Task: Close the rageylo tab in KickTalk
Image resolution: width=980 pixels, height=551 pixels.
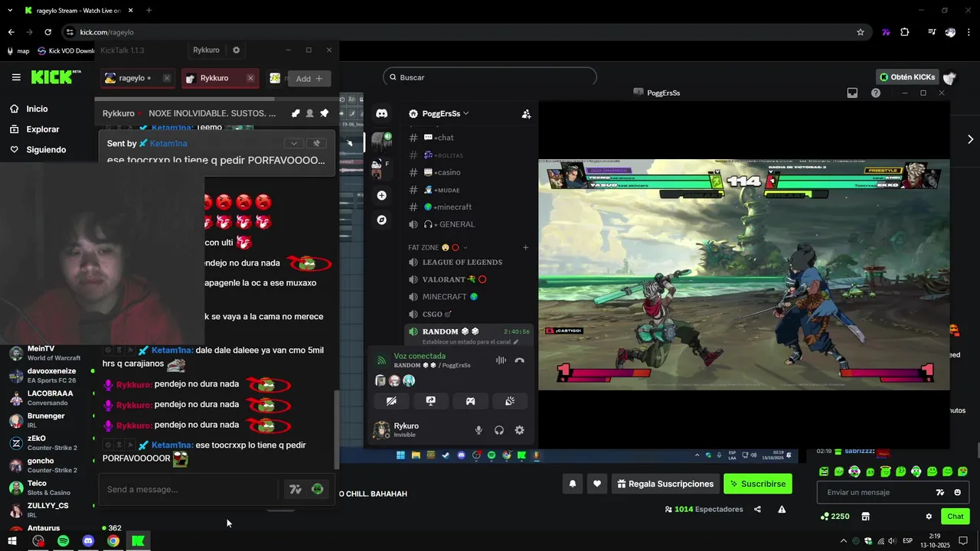Action: (x=166, y=78)
